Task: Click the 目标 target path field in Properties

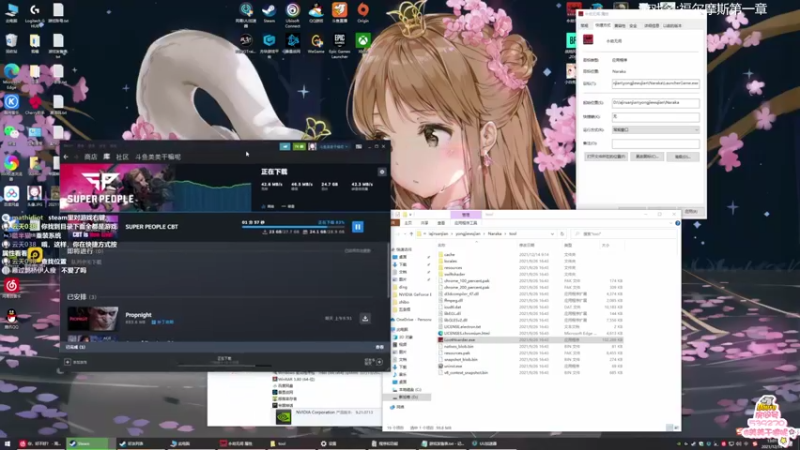Action: point(656,83)
